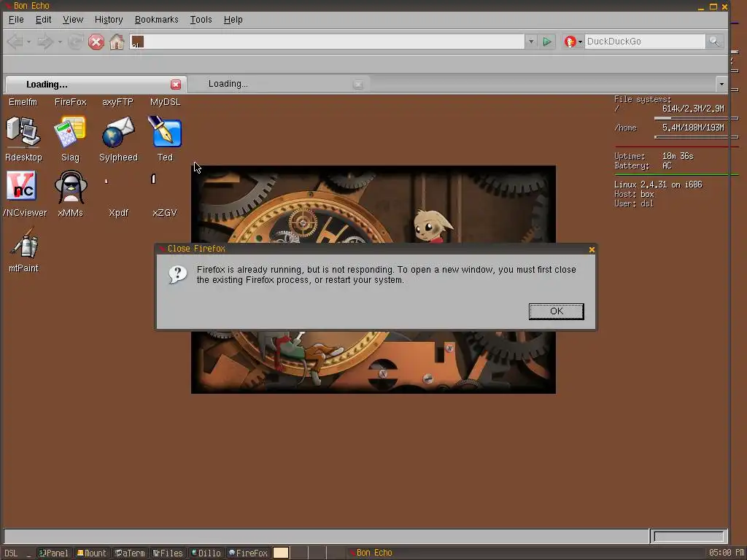
Task: Open the Tools menu
Action: [201, 20]
